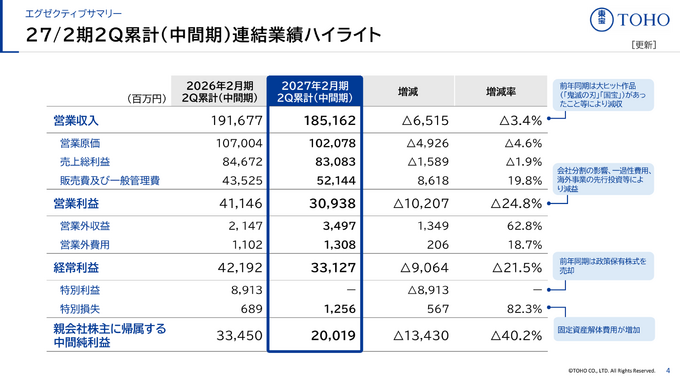Click the TOHO logo
This screenshot has width=680, height=382.
tap(630, 20)
